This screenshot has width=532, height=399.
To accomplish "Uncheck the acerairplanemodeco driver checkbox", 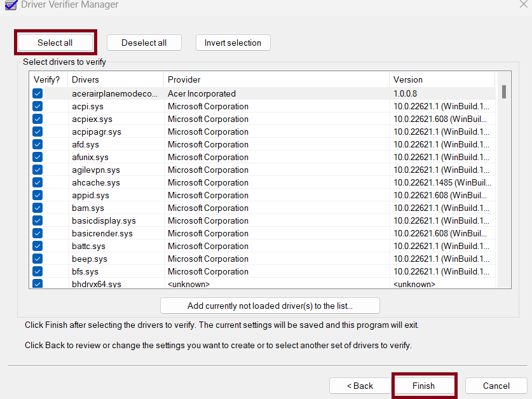I will 38,93.
